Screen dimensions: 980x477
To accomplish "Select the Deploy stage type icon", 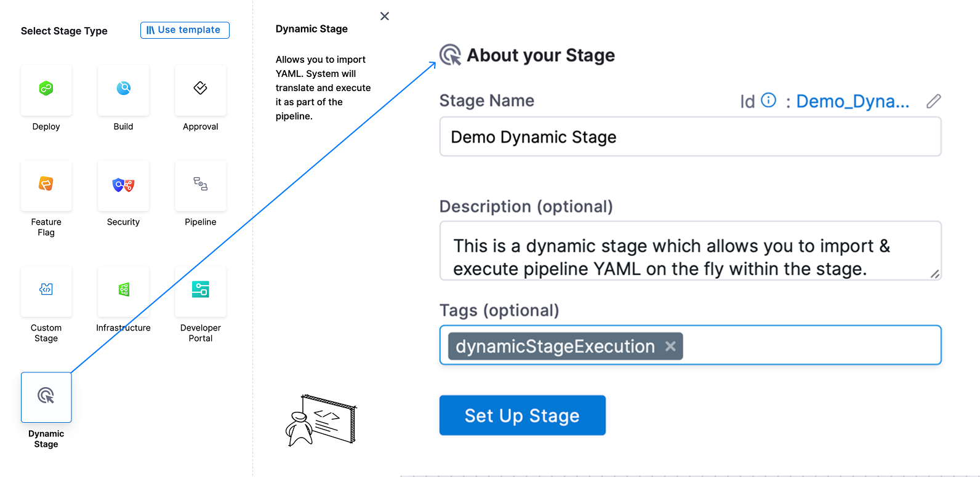I will coord(46,90).
